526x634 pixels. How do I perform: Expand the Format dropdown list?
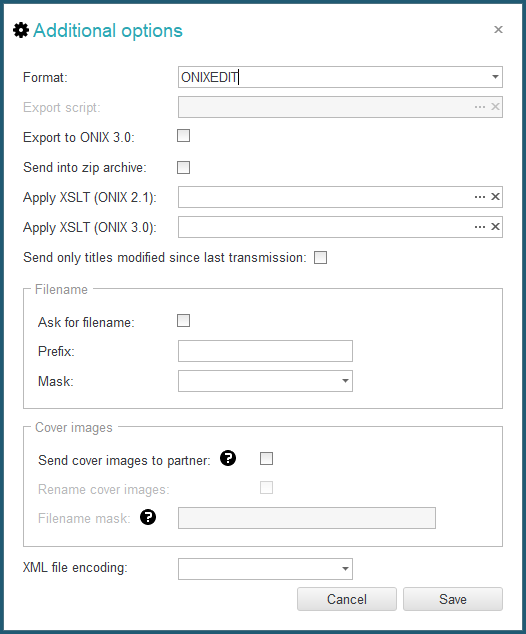pyautogui.click(x=495, y=77)
